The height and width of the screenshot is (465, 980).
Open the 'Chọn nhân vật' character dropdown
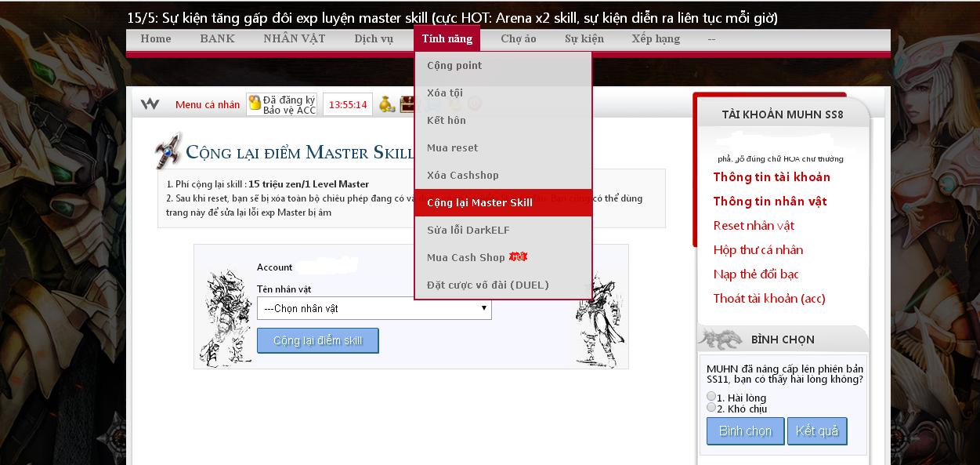pos(374,308)
